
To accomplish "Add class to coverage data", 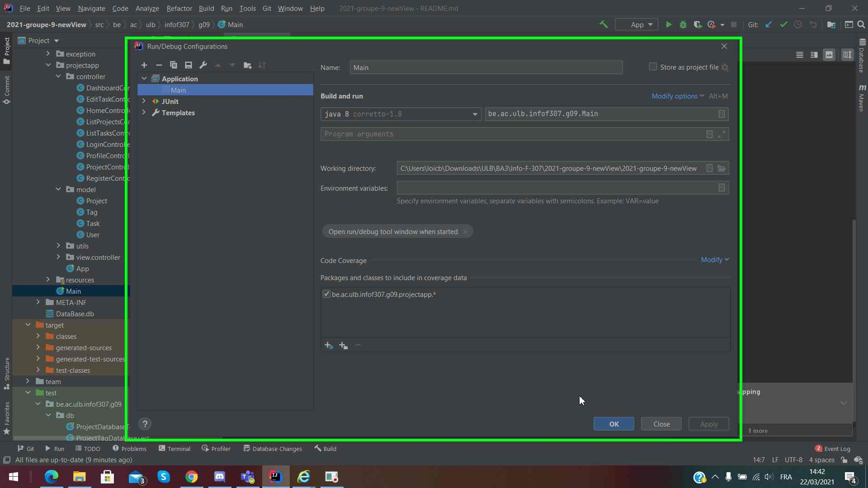I will [x=329, y=346].
